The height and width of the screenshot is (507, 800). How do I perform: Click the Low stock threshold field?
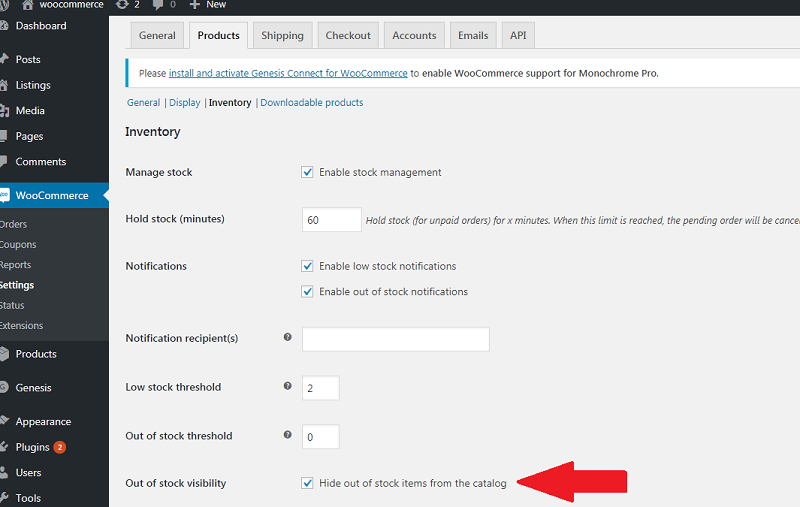pyautogui.click(x=320, y=388)
